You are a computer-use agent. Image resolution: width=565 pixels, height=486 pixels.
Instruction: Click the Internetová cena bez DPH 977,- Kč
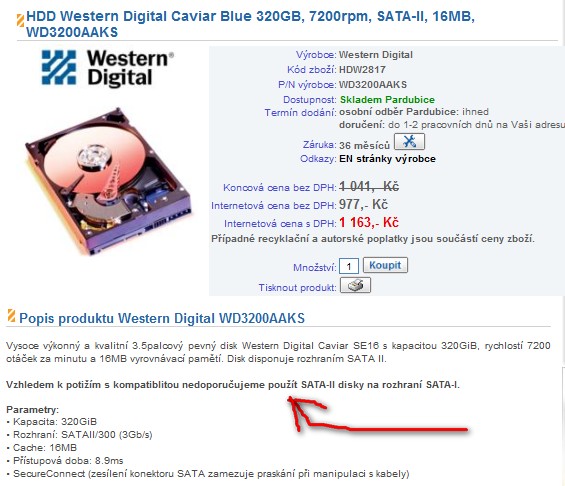coord(363,205)
